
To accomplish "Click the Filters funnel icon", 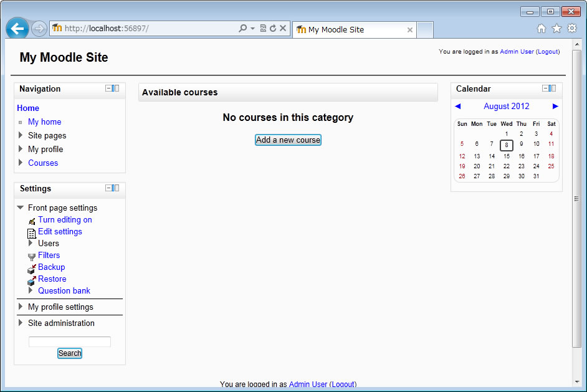I will pyautogui.click(x=32, y=256).
